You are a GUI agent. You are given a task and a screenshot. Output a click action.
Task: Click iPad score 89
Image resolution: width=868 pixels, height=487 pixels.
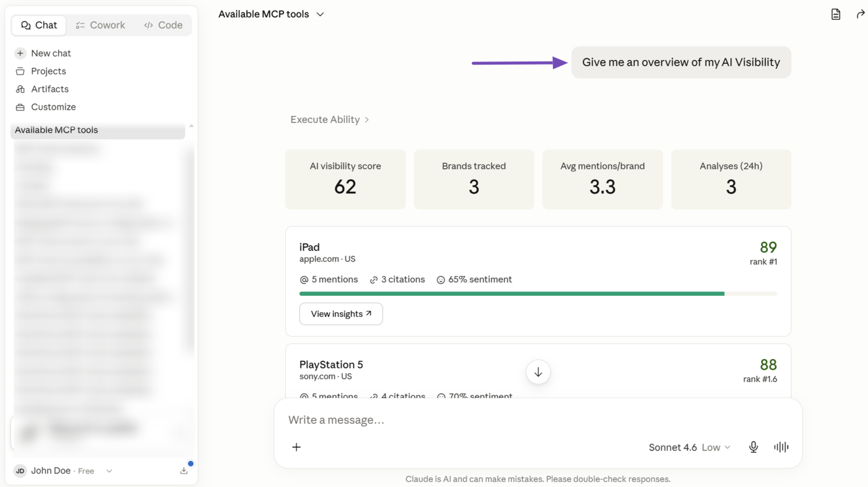coord(768,247)
